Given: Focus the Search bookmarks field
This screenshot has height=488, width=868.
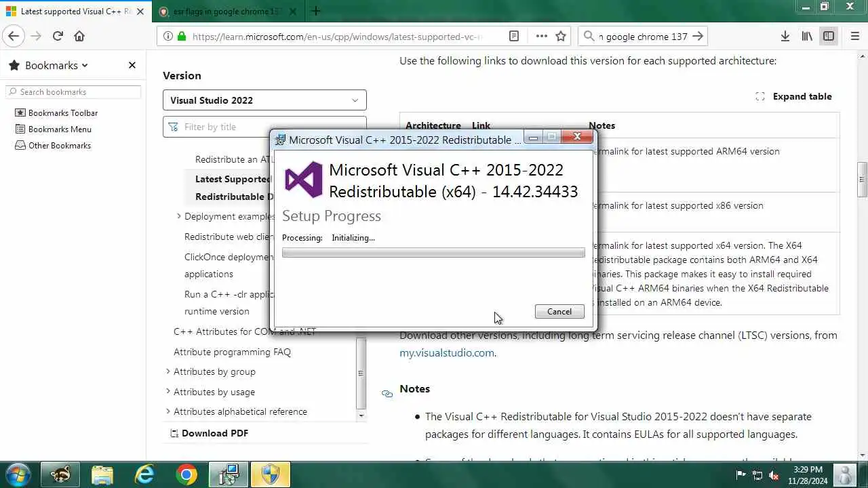Looking at the screenshot, I should pyautogui.click(x=73, y=91).
